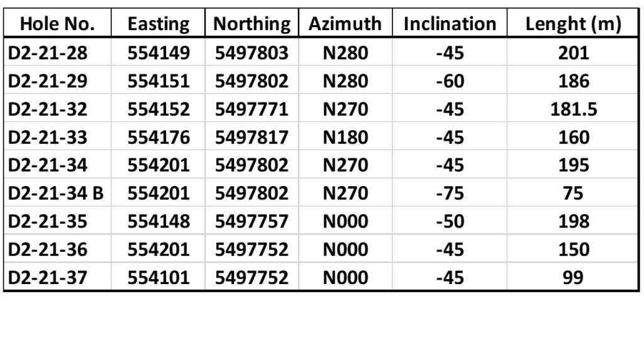Click the Hole No. column header

coord(57,24)
